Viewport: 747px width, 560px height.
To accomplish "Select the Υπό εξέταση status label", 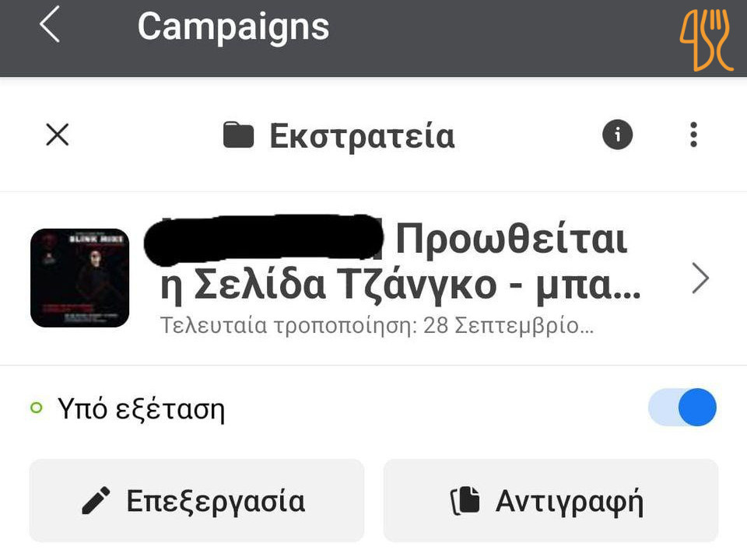I will (141, 408).
